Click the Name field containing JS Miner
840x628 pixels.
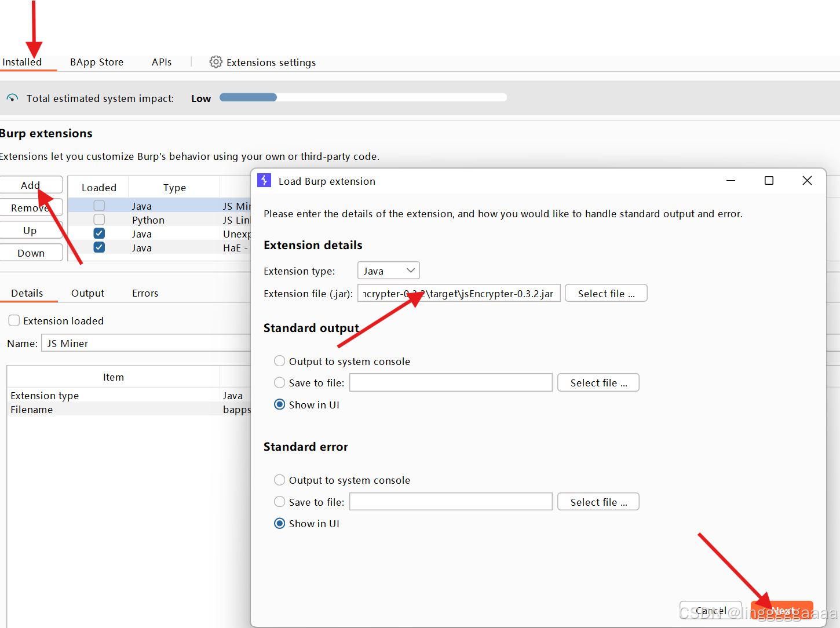coord(146,343)
